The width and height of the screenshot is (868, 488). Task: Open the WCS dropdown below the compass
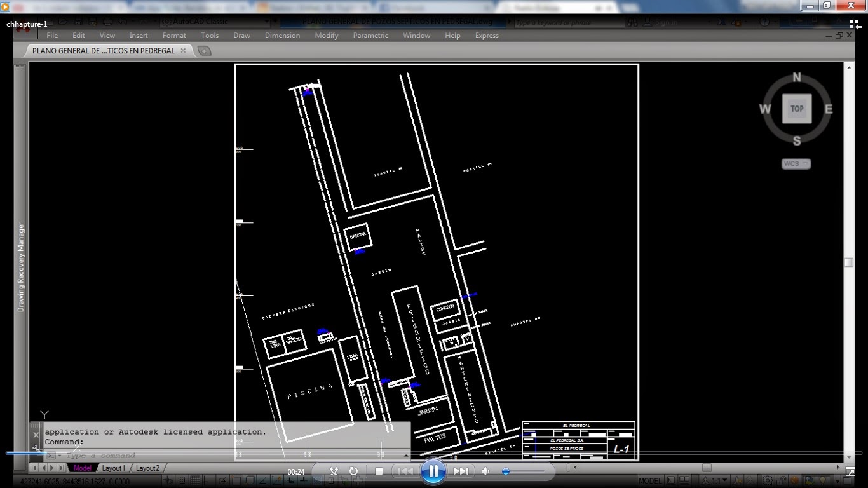pyautogui.click(x=795, y=163)
